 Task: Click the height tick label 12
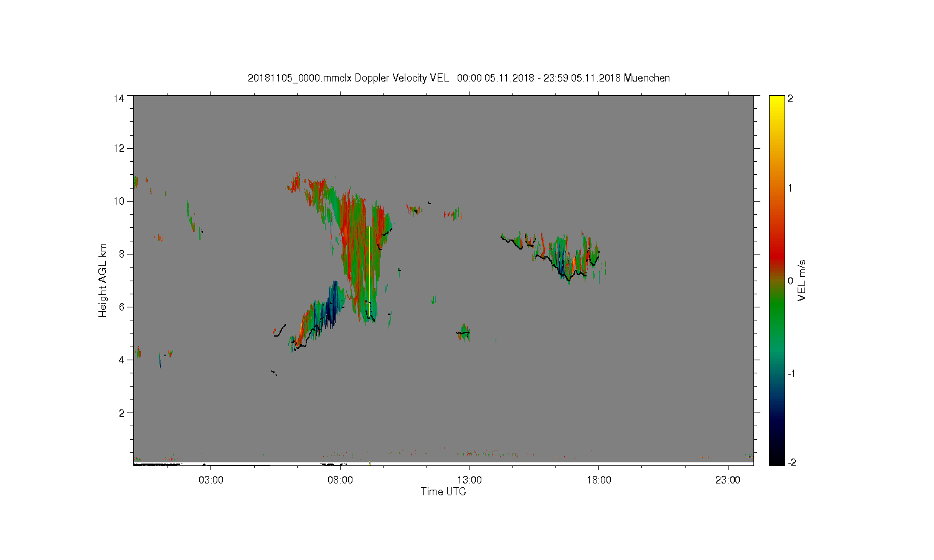tap(119, 148)
